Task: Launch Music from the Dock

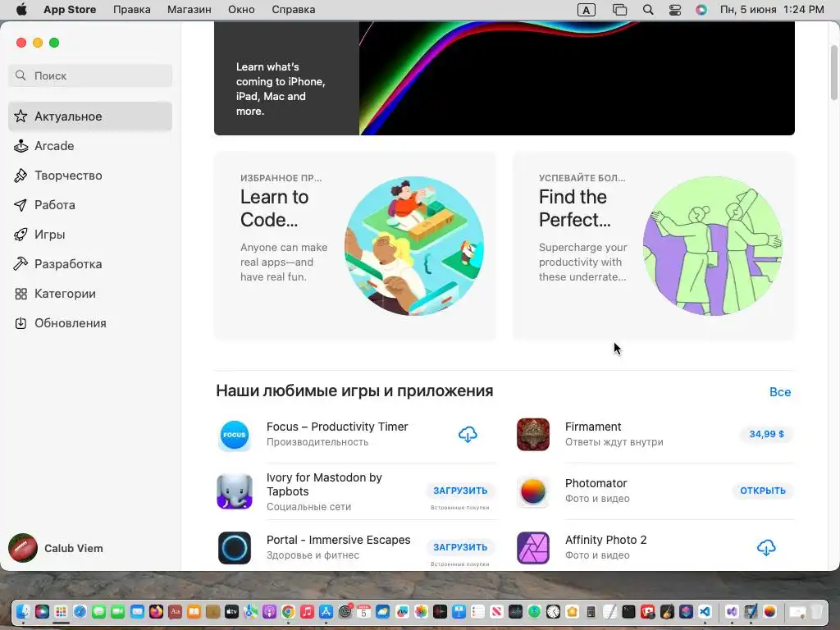Action: [x=307, y=611]
